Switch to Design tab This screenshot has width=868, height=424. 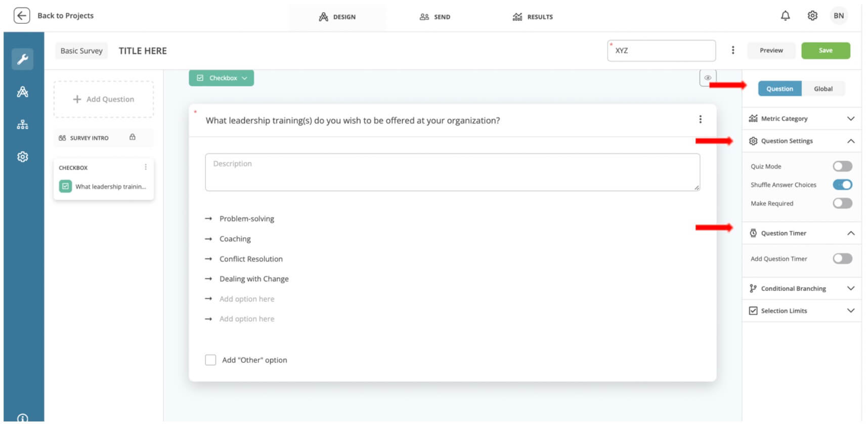click(337, 17)
